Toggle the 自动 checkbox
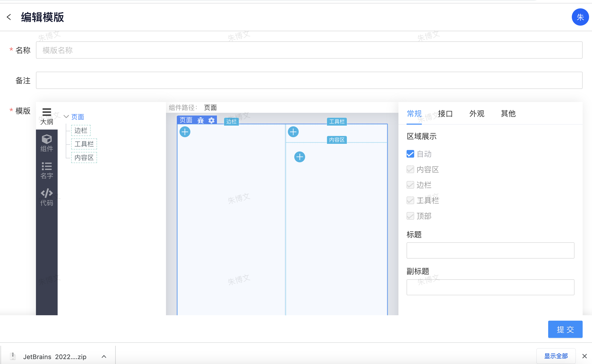This screenshot has height=364, width=592. 410,154
